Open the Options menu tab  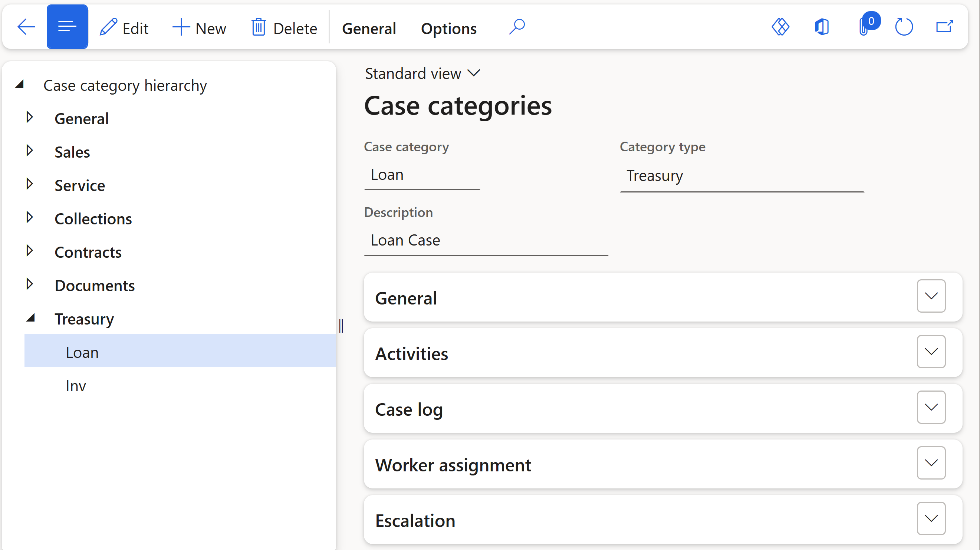[x=448, y=29]
